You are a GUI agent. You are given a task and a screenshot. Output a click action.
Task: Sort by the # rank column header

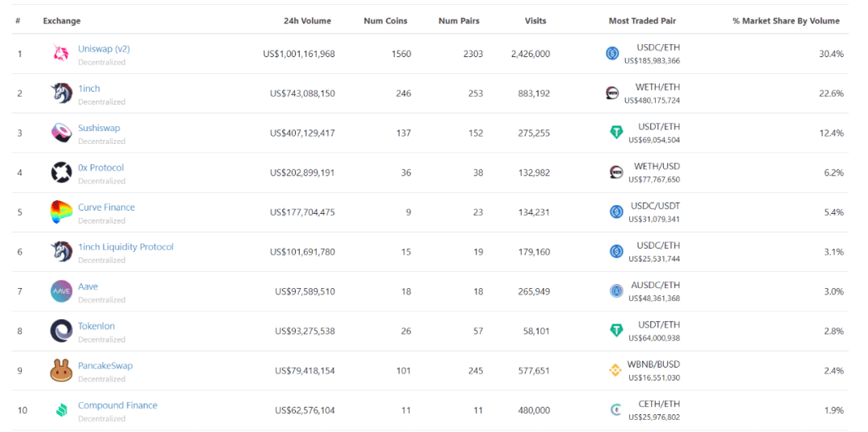click(x=18, y=21)
